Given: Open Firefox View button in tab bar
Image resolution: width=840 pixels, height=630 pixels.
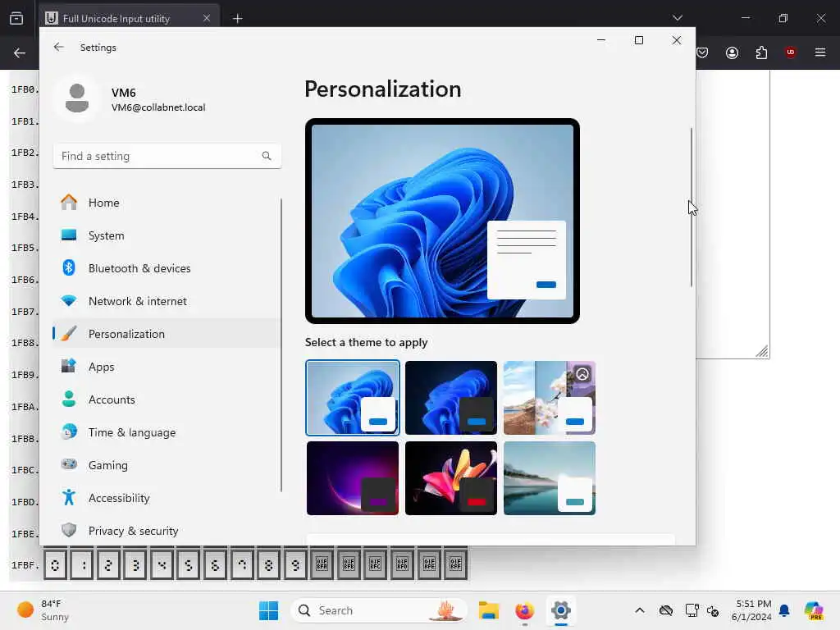Looking at the screenshot, I should pyautogui.click(x=16, y=18).
